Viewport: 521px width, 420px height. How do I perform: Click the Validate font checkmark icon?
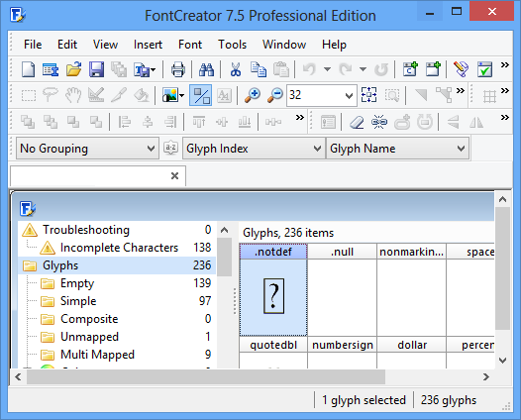click(x=484, y=69)
